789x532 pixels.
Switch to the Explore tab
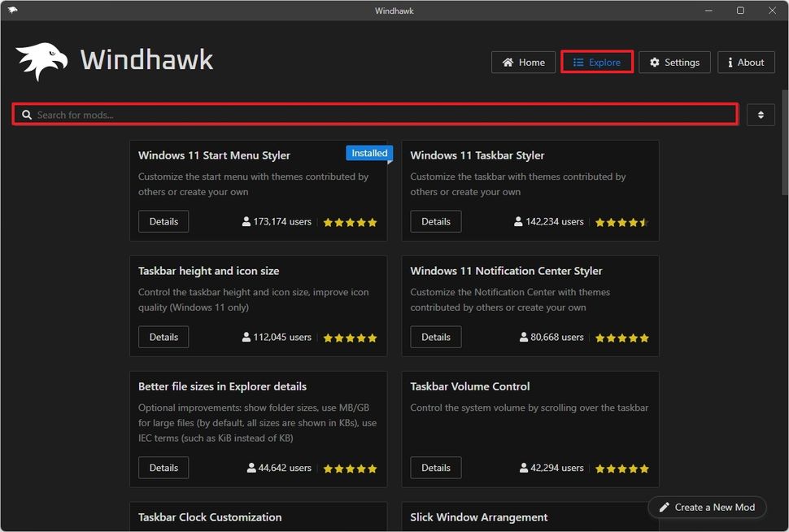(x=597, y=63)
